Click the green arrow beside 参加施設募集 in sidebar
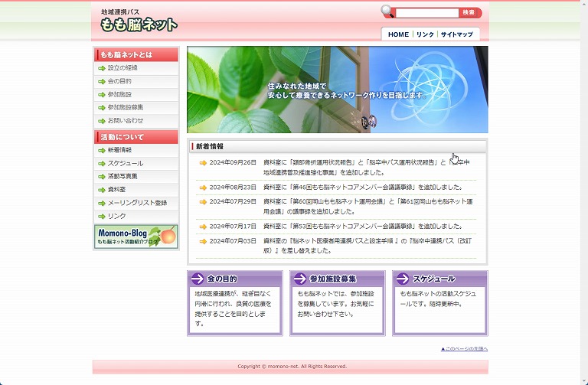 102,108
